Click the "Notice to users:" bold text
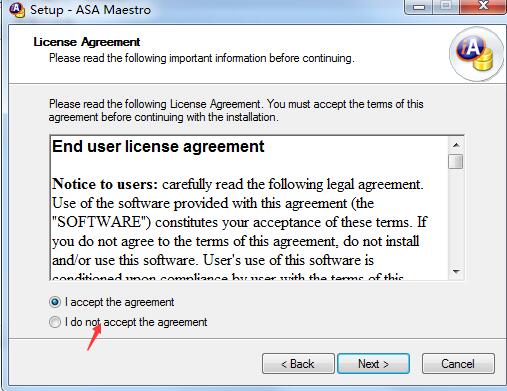The width and height of the screenshot is (507, 391). [x=105, y=184]
